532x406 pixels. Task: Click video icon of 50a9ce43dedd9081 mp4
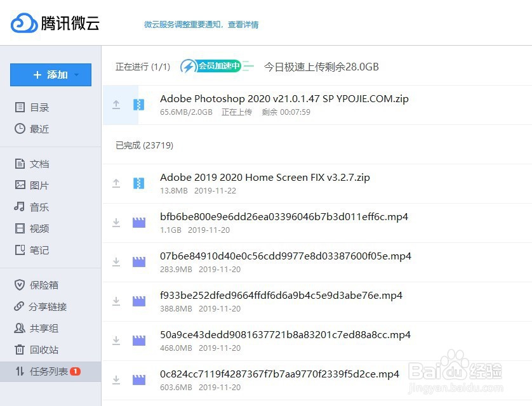[x=139, y=341]
